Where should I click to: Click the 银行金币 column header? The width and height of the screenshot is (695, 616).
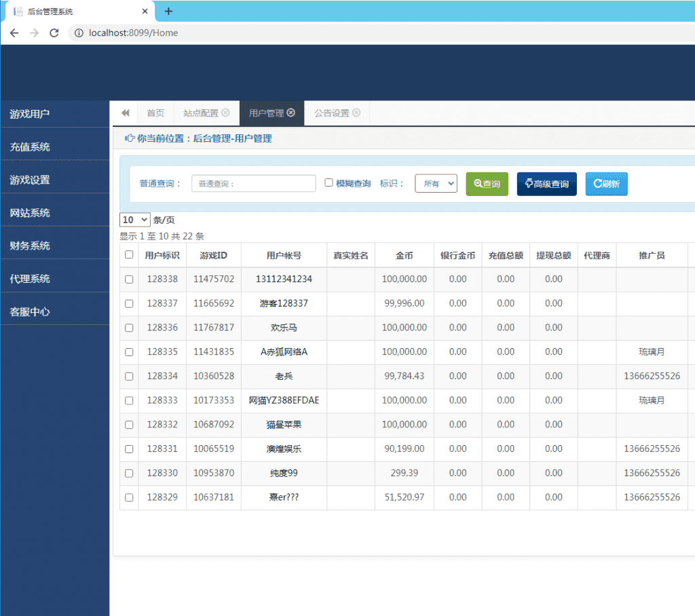(457, 255)
